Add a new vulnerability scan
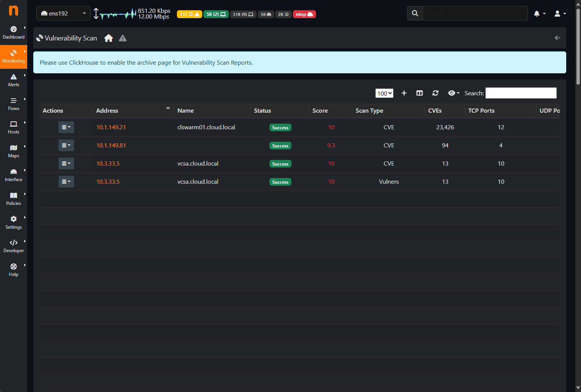 [x=404, y=93]
